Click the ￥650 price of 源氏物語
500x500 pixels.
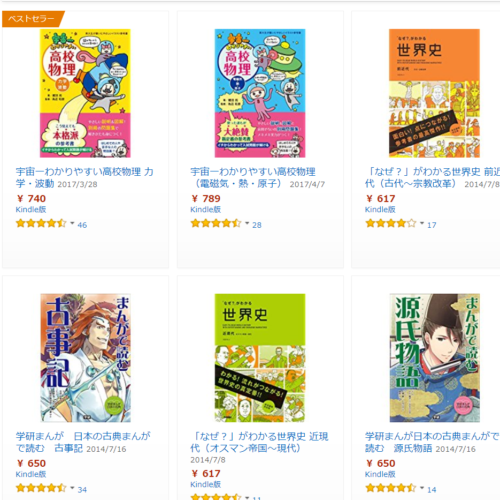pyautogui.click(x=380, y=463)
